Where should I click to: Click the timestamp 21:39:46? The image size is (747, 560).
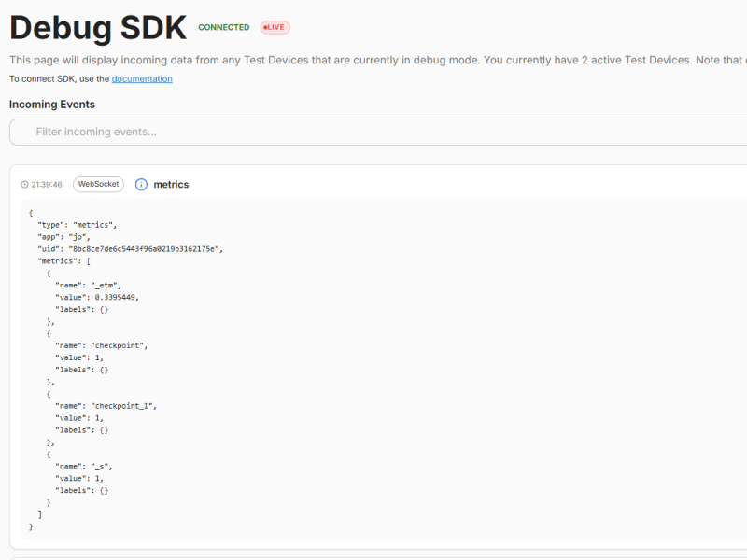[x=49, y=184]
